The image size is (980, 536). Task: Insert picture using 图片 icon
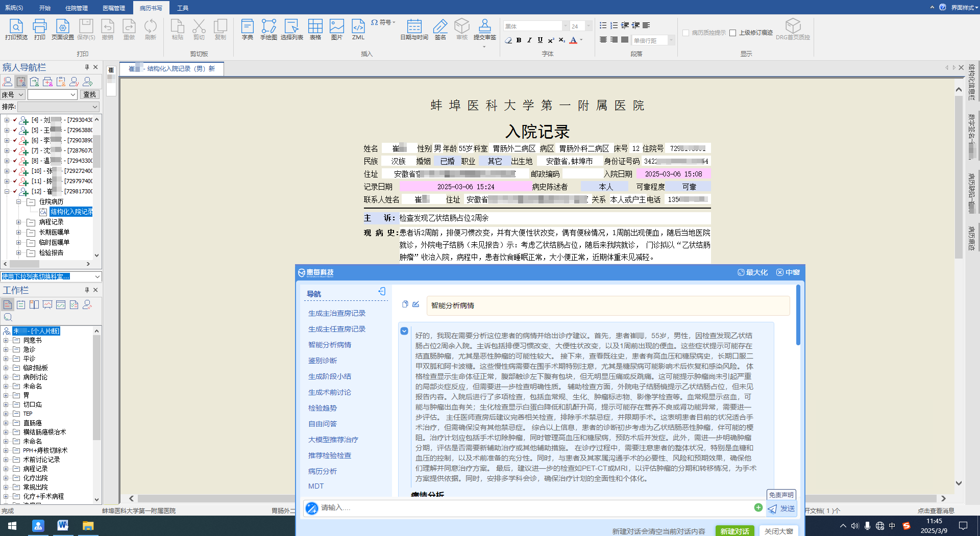pyautogui.click(x=336, y=29)
